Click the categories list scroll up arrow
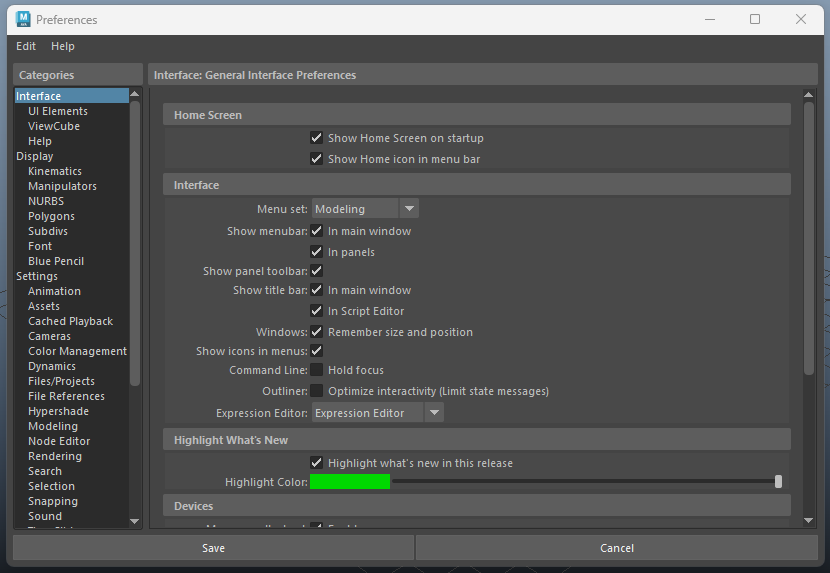 [x=135, y=95]
